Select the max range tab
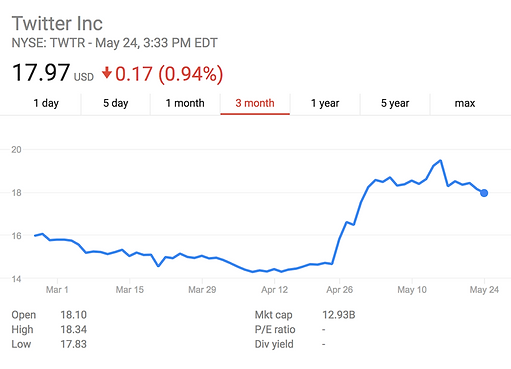The height and width of the screenshot is (369, 511). click(x=465, y=103)
